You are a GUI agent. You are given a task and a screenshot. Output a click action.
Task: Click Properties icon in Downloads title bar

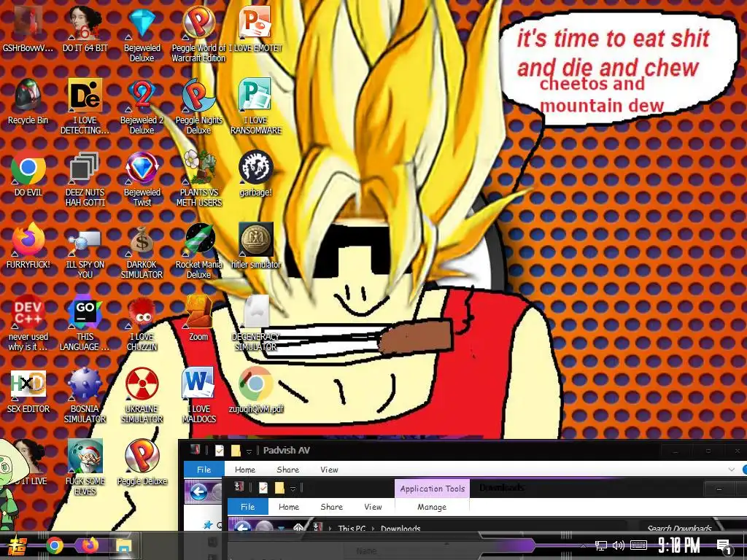pos(263,488)
